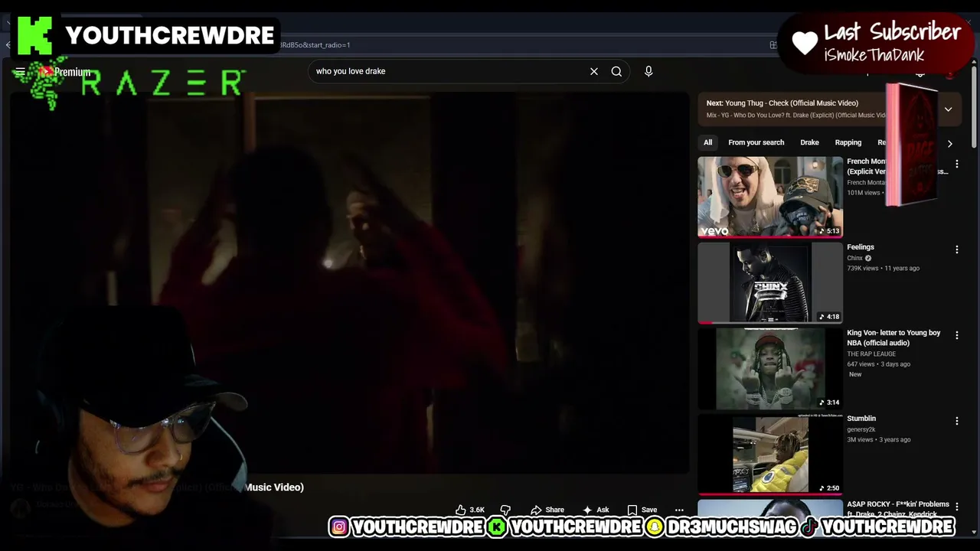980x551 pixels.
Task: Visit the Chinx channel
Action: tap(854, 258)
